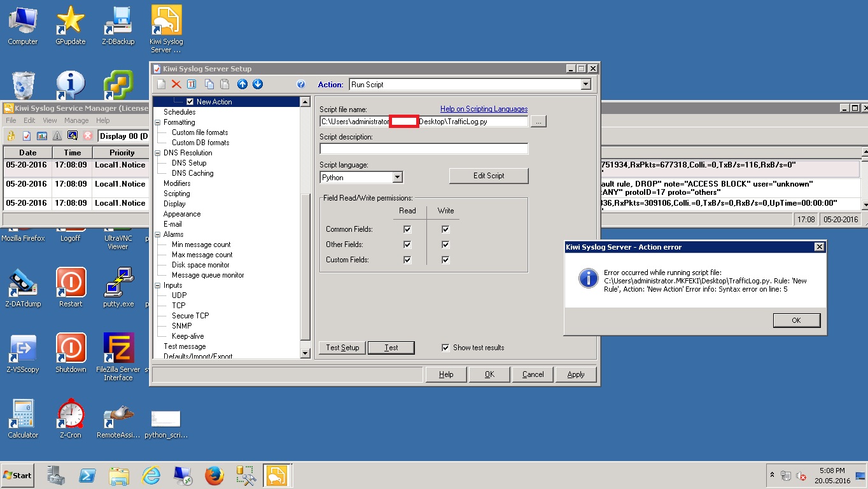868x489 pixels.
Task: Click the padlock icon in Service Manager toolbar
Action: coord(11,136)
